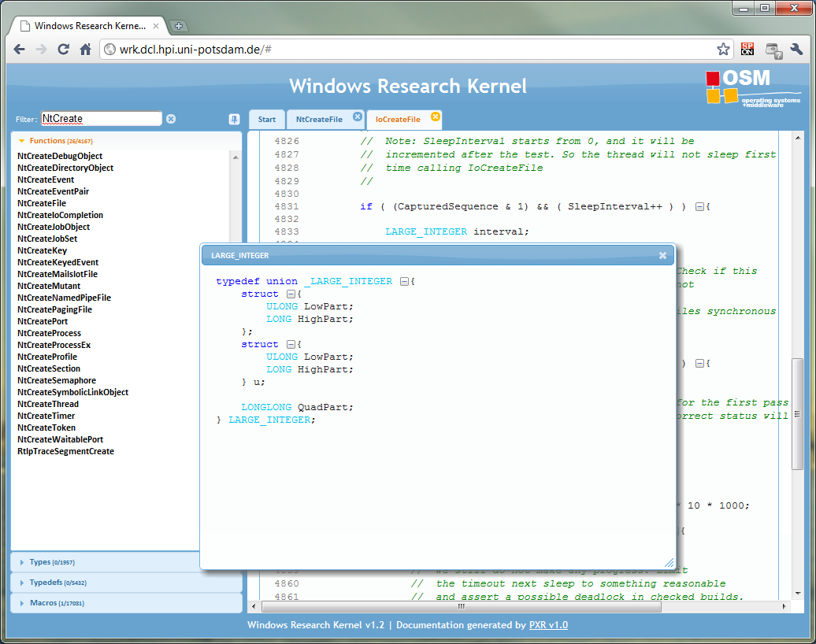The height and width of the screenshot is (644, 816).
Task: Open NtCreateDirectoryObject function
Action: (x=65, y=168)
